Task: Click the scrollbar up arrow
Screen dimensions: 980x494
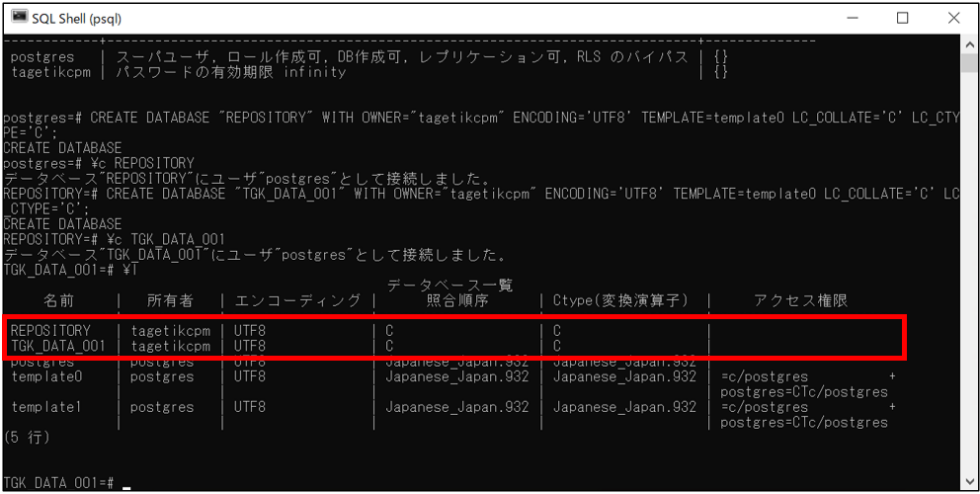Action: click(x=970, y=44)
